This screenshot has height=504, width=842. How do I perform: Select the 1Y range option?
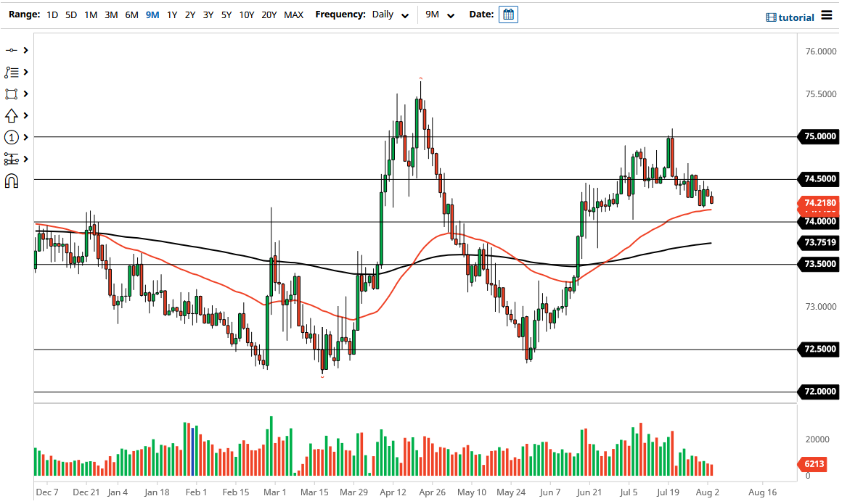click(x=172, y=15)
